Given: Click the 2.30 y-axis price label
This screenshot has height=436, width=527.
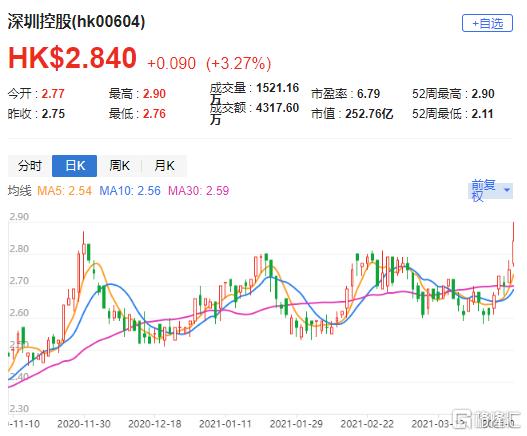Looking at the screenshot, I should pos(19,409).
